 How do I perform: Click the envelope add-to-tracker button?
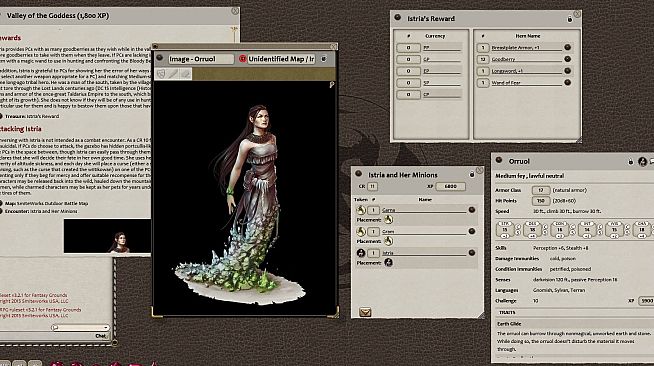pos(365,312)
